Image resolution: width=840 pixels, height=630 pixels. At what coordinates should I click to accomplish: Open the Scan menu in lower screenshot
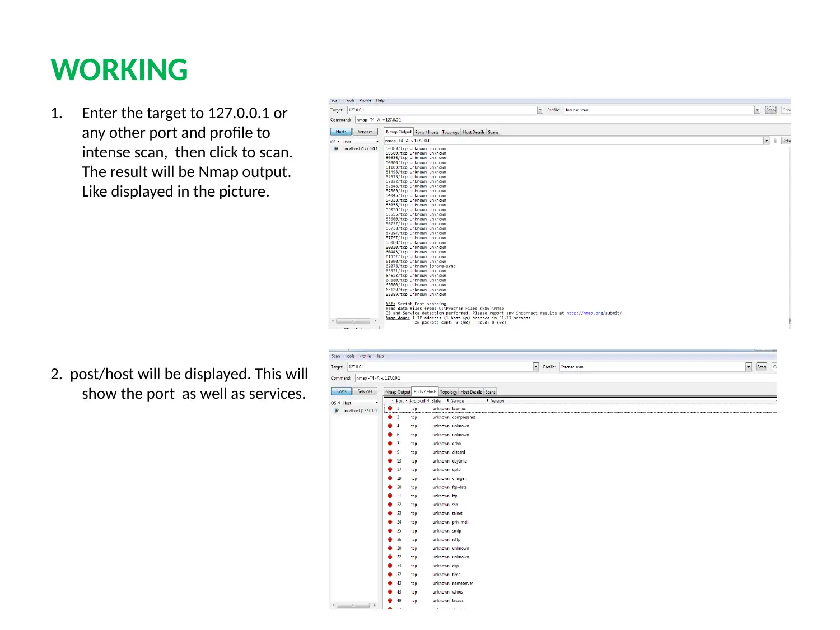click(335, 356)
